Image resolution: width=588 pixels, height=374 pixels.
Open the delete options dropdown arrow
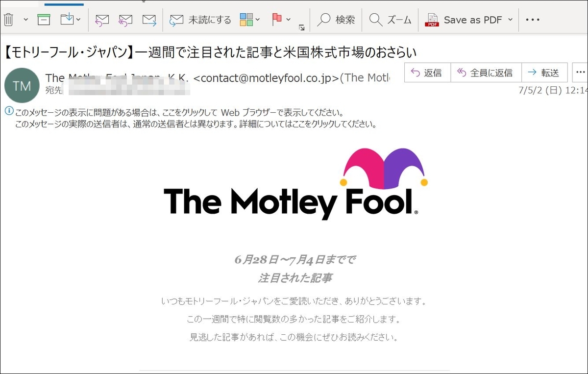tap(25, 20)
